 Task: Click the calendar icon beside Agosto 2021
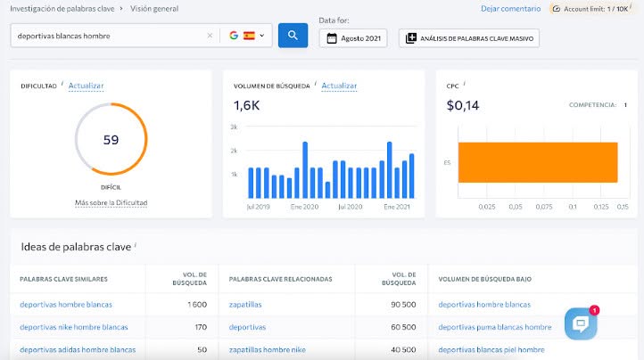click(332, 38)
